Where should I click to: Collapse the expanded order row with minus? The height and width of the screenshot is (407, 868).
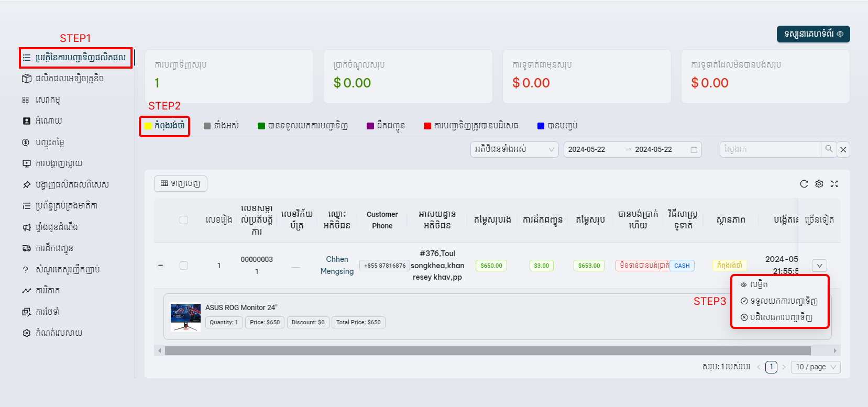[x=161, y=266]
